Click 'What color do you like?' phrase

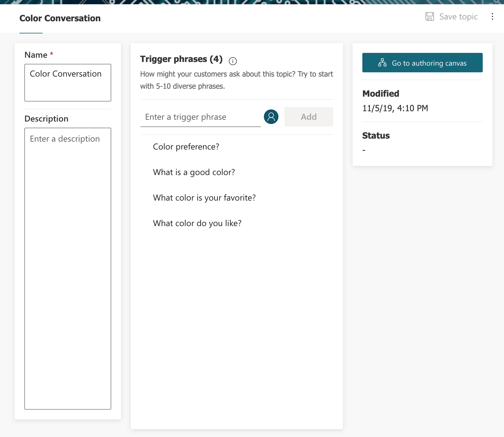click(197, 223)
